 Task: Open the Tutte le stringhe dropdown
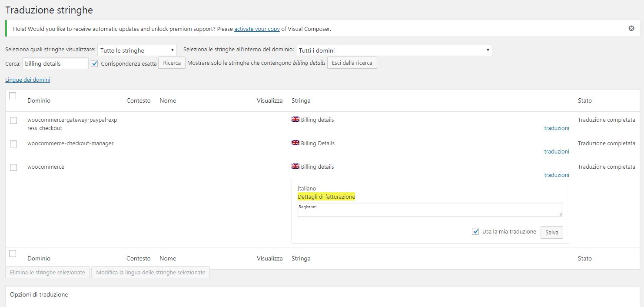(x=137, y=50)
